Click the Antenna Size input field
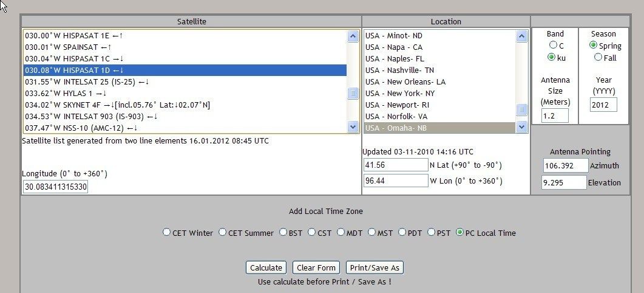 point(555,115)
